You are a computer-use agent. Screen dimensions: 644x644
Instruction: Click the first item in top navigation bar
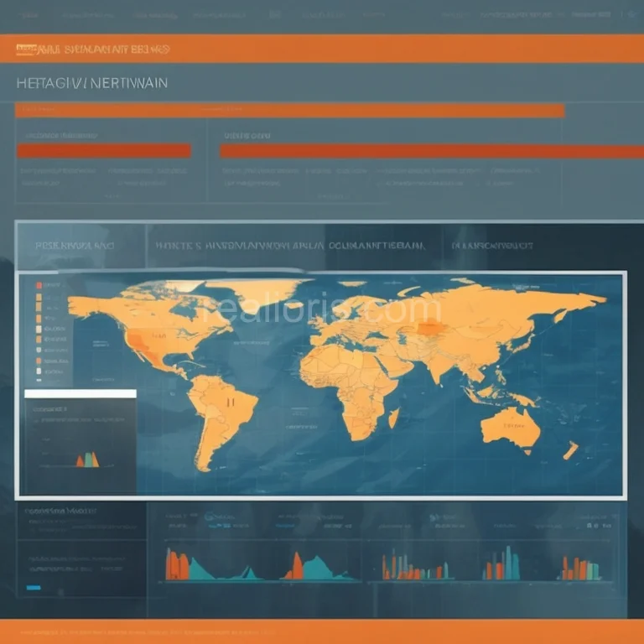pyautogui.click(x=32, y=15)
